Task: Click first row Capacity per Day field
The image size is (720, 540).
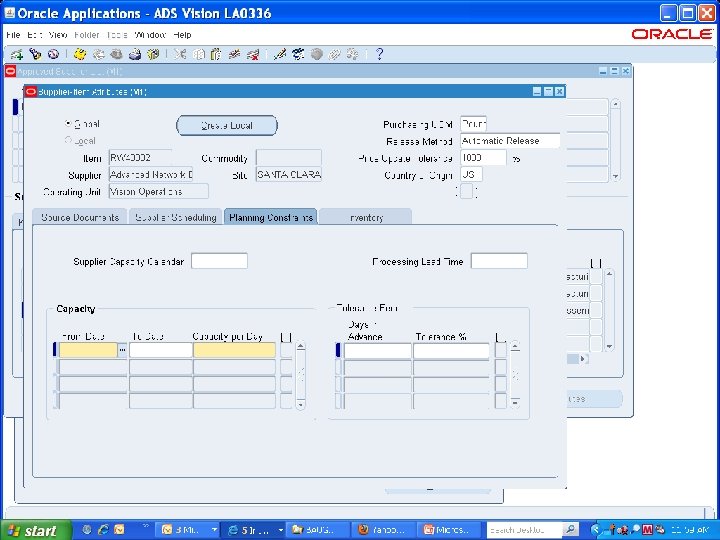Action: click(x=234, y=350)
